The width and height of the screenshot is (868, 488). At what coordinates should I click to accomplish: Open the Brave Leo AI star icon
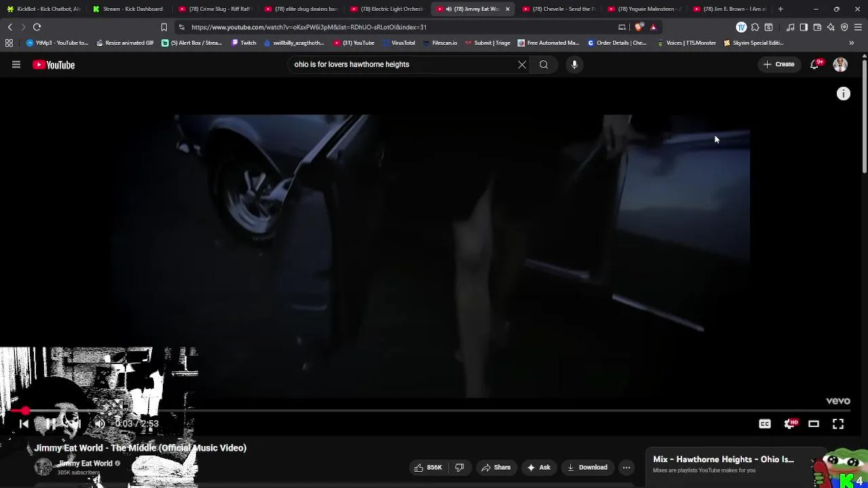coord(831,27)
